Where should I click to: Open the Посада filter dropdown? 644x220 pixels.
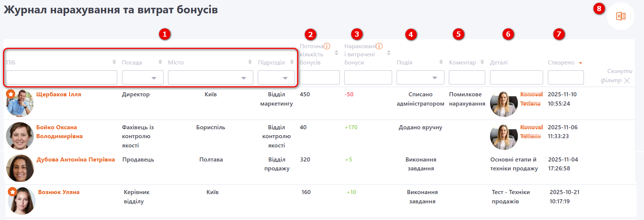[143, 78]
